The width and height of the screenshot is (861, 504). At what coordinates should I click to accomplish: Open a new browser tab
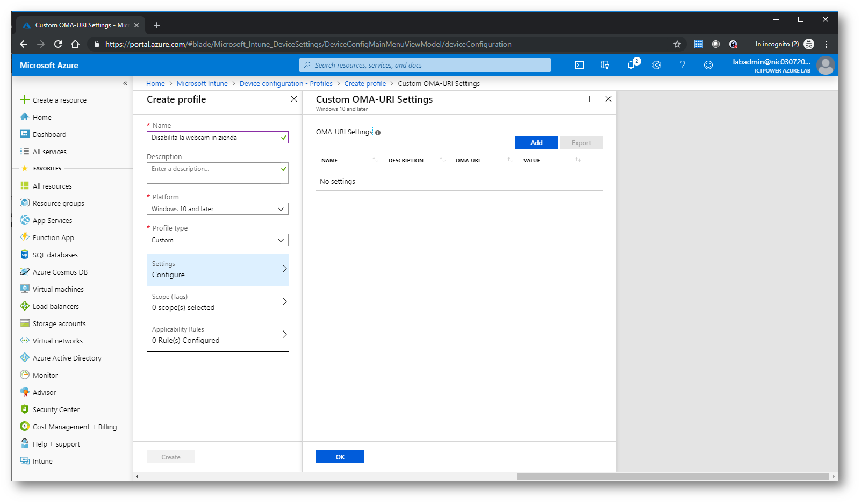point(157,25)
